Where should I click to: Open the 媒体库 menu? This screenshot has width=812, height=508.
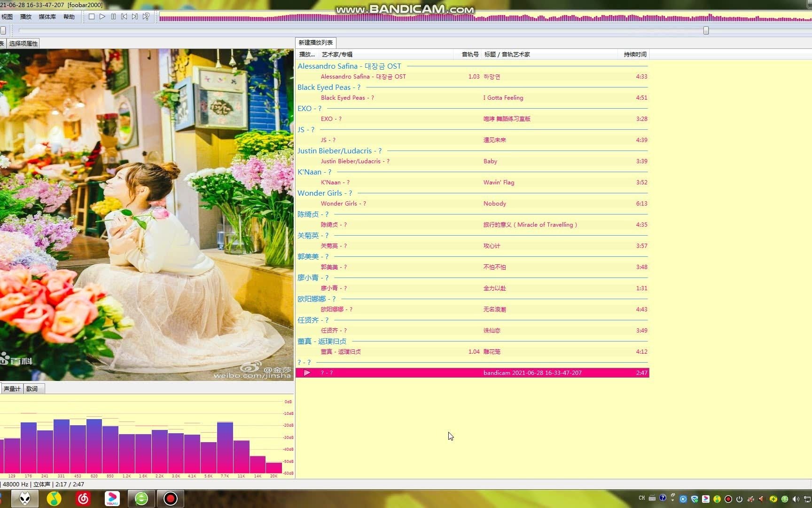[x=47, y=16]
